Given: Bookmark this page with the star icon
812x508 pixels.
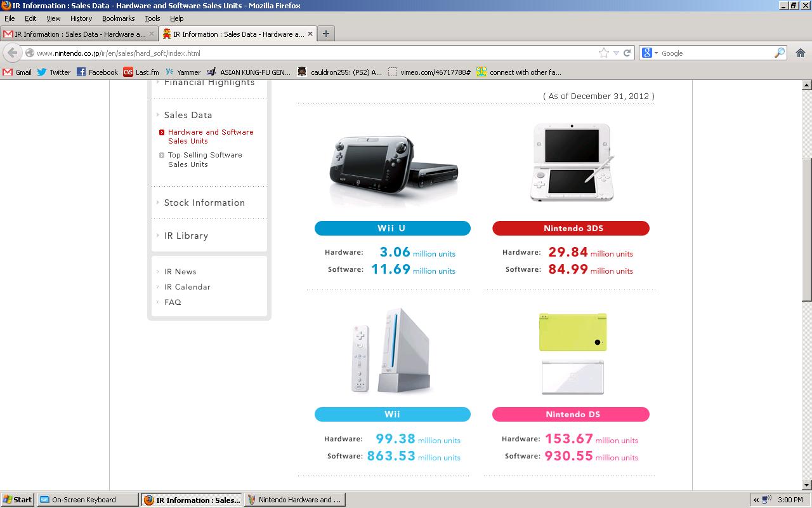Looking at the screenshot, I should (x=604, y=53).
